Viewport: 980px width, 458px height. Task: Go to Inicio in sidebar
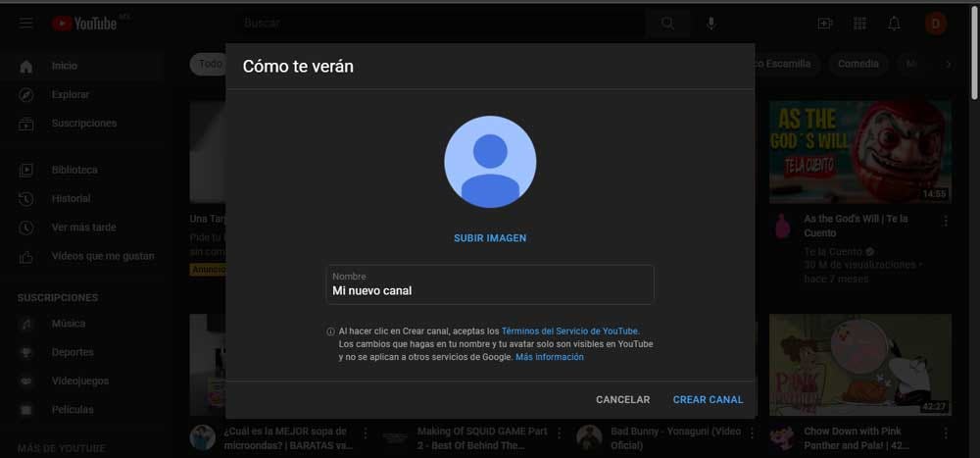(64, 66)
